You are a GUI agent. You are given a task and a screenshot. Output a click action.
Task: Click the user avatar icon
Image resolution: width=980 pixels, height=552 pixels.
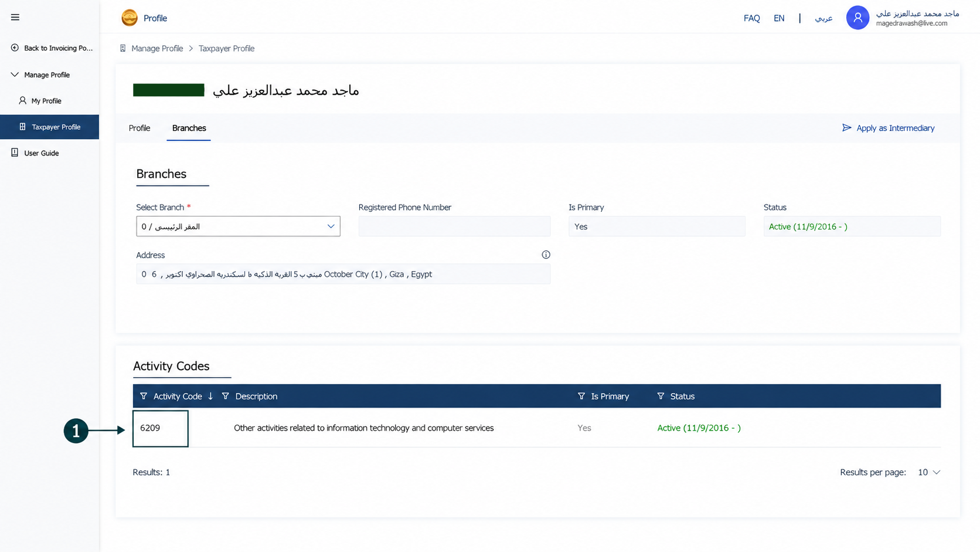[857, 18]
